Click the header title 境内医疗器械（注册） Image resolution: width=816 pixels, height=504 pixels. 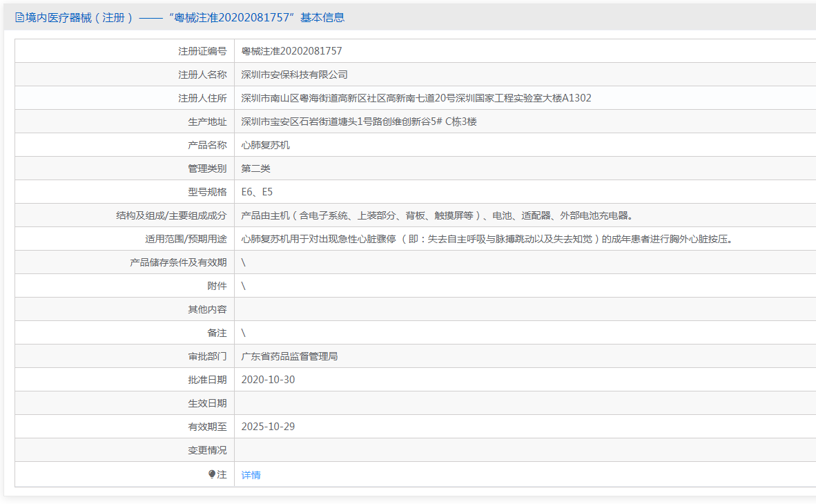(x=79, y=18)
